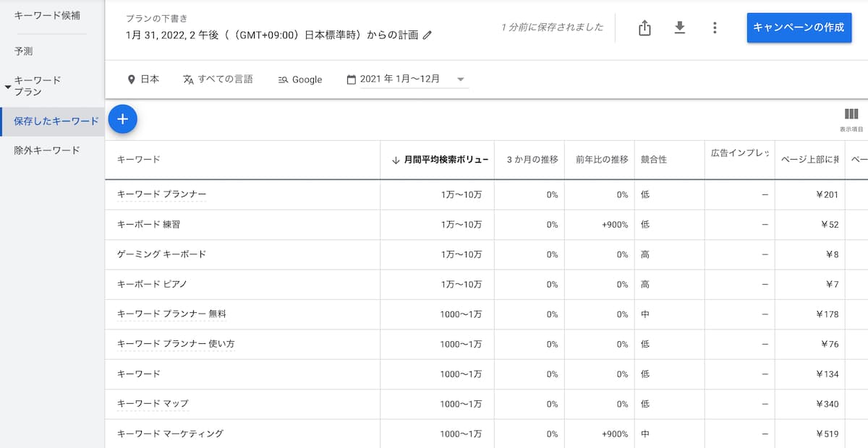Share the plan via the share icon
The height and width of the screenshot is (448, 868).
[x=644, y=27]
